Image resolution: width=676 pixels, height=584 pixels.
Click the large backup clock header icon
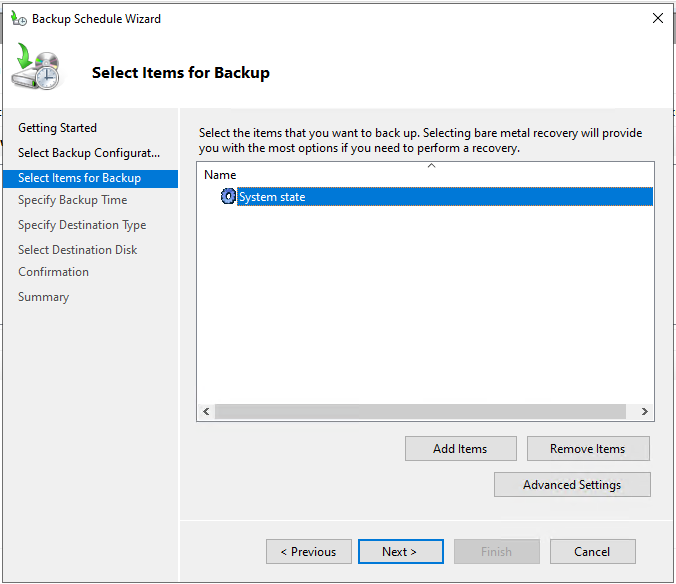(35, 70)
